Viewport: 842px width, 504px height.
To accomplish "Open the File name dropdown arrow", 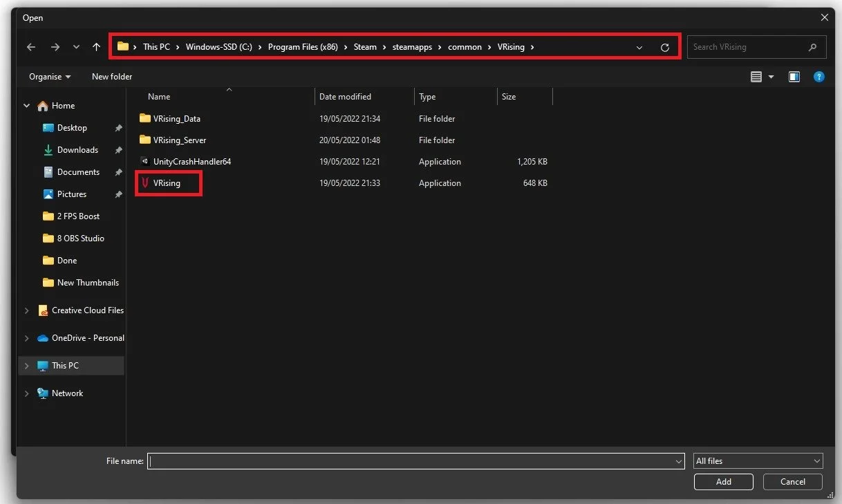I will (679, 461).
